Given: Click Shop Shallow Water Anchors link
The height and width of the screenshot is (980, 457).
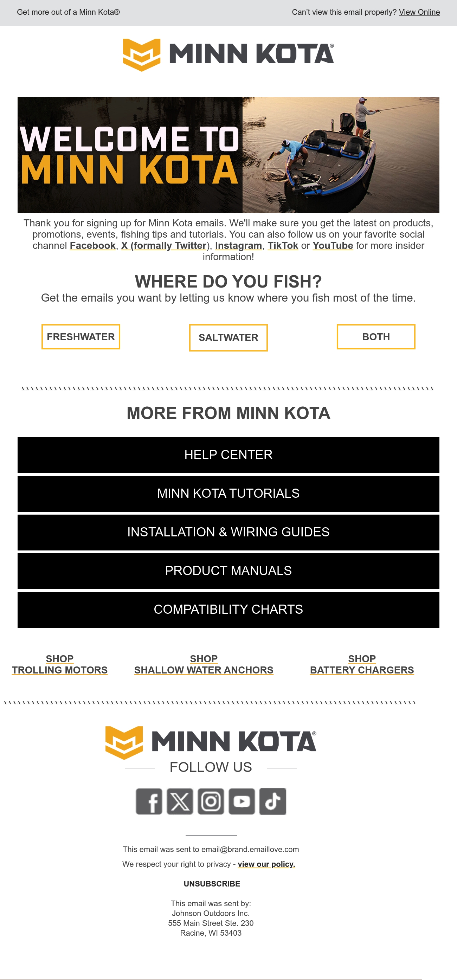Looking at the screenshot, I should point(204,664).
